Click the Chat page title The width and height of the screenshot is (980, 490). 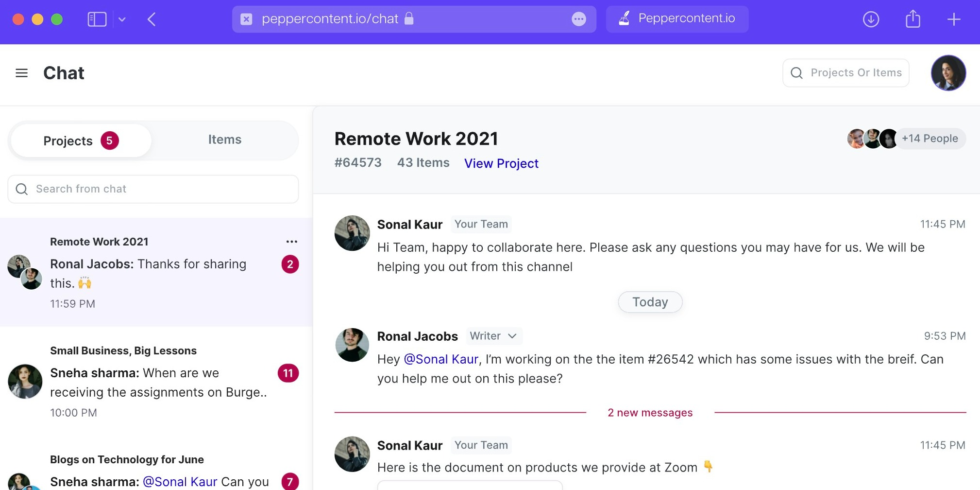pos(64,73)
